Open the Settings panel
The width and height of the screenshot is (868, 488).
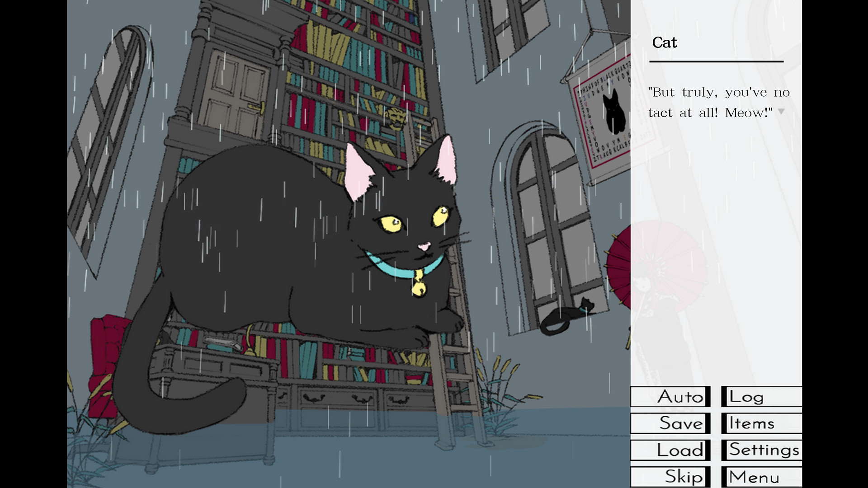pyautogui.click(x=761, y=450)
